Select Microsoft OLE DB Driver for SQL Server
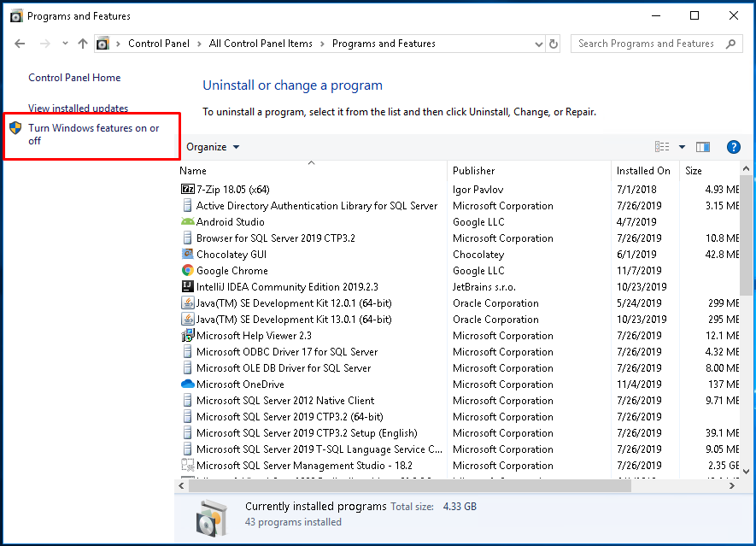 [284, 368]
